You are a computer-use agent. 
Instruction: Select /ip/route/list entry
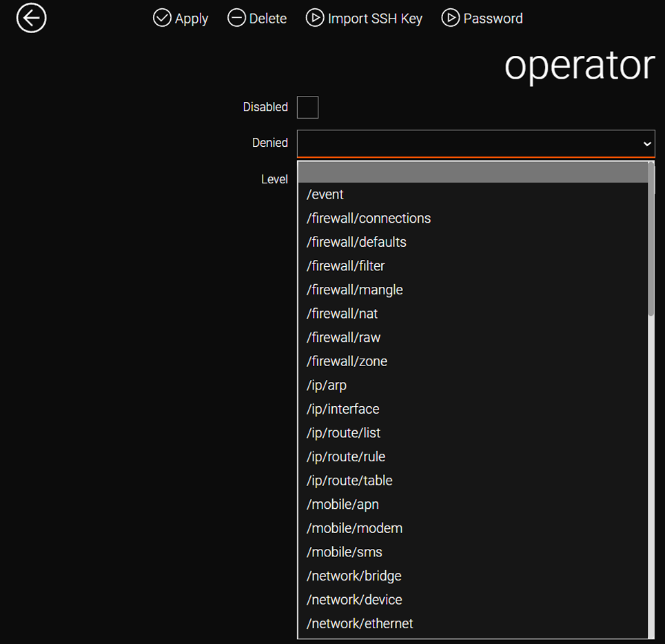(473, 433)
